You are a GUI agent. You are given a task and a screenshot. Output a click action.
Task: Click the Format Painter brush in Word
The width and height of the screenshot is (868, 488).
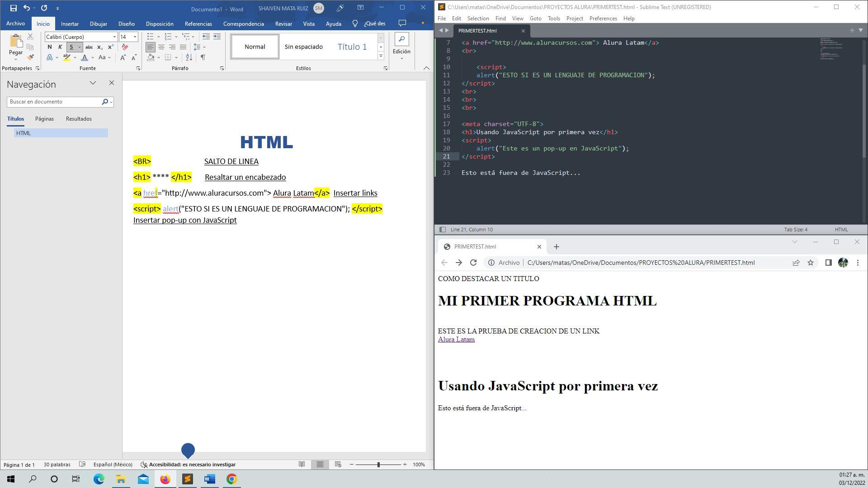pos(30,57)
